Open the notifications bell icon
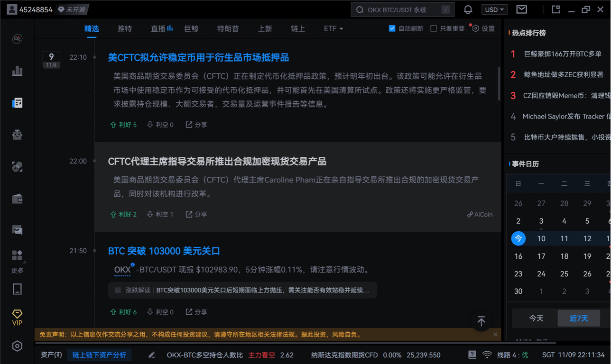 click(468, 9)
